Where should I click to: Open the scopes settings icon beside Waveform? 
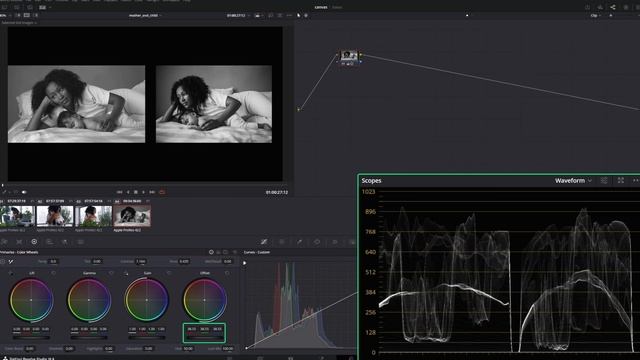[604, 180]
